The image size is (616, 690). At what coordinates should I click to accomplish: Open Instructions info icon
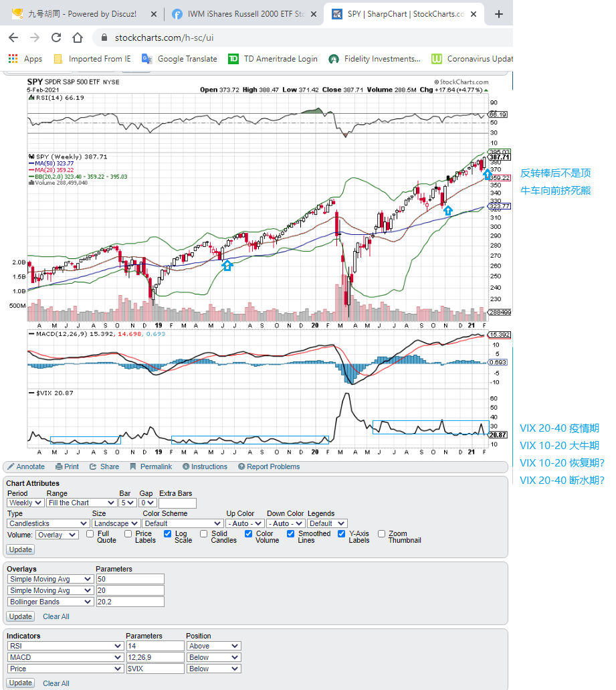(185, 467)
